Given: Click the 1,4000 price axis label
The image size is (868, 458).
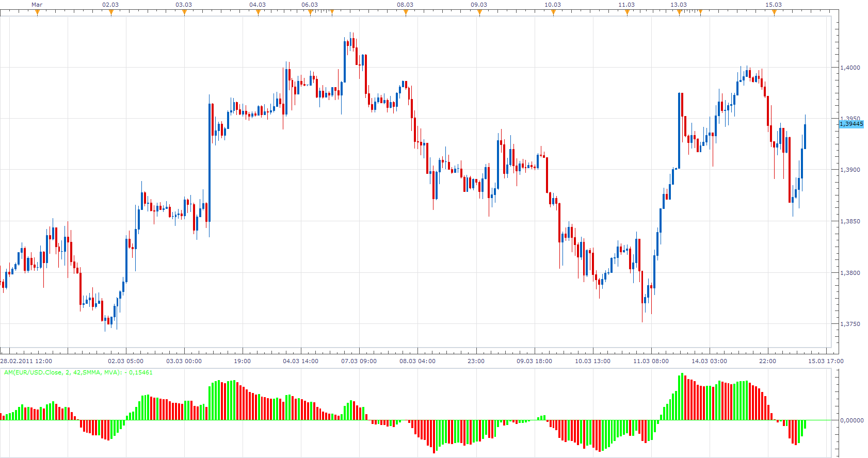Looking at the screenshot, I should [x=850, y=68].
